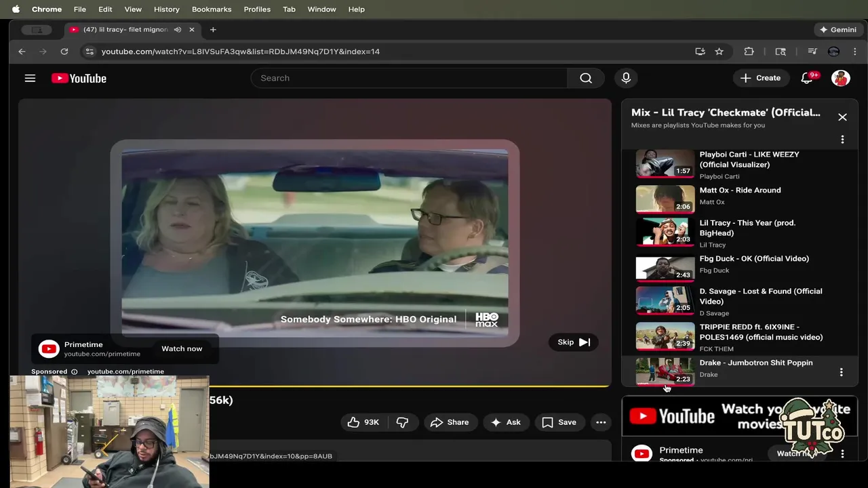Viewport: 868px width, 488px height.
Task: Open Gemini in Chrome
Action: point(838,30)
